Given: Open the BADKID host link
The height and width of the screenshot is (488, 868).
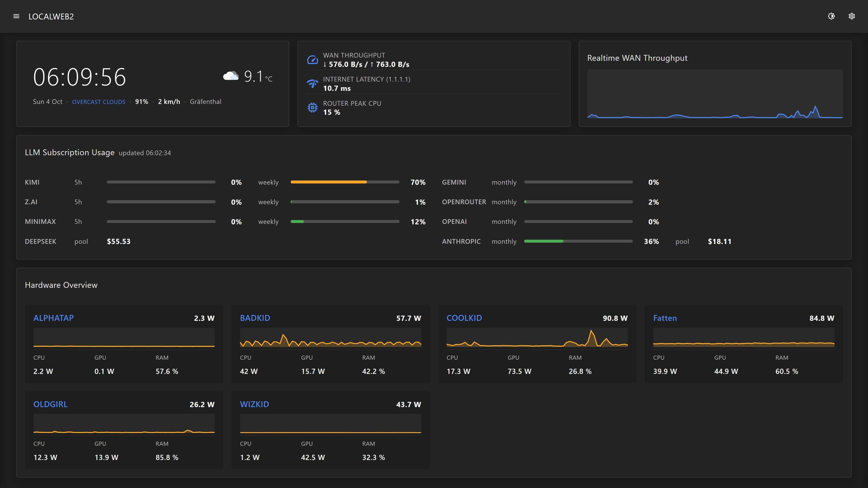Looking at the screenshot, I should click(255, 318).
